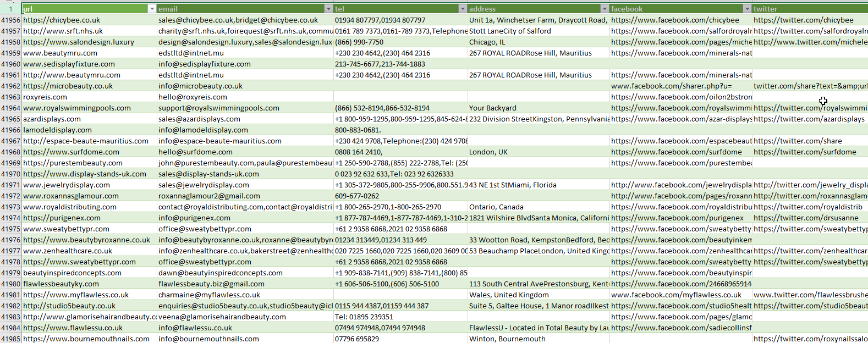Click the hello@roxyreis.com email cell

click(245, 97)
